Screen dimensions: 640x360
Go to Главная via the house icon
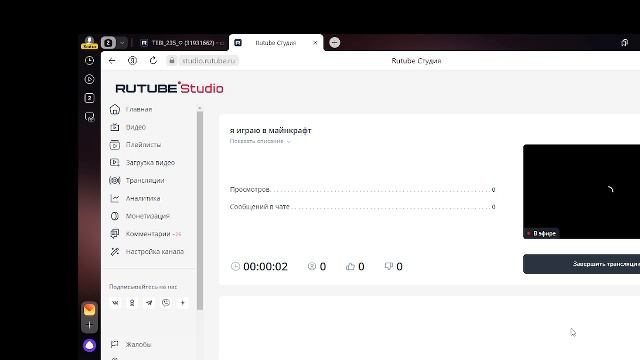115,109
